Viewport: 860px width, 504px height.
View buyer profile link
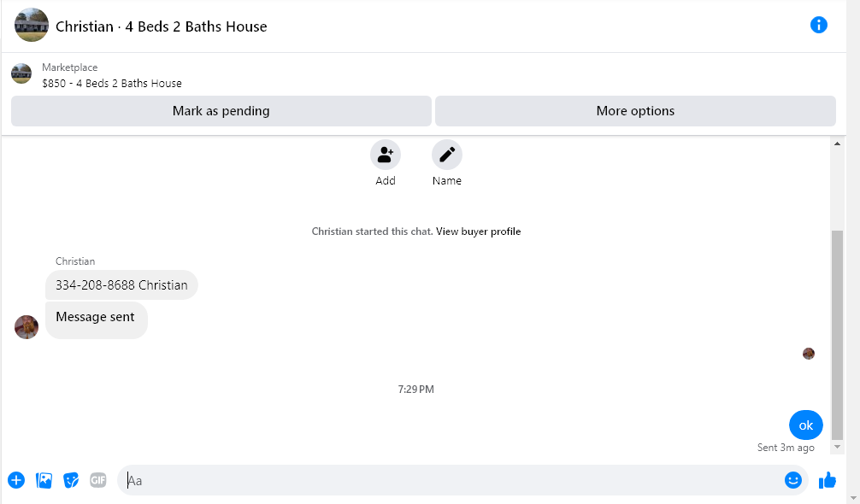click(x=478, y=231)
